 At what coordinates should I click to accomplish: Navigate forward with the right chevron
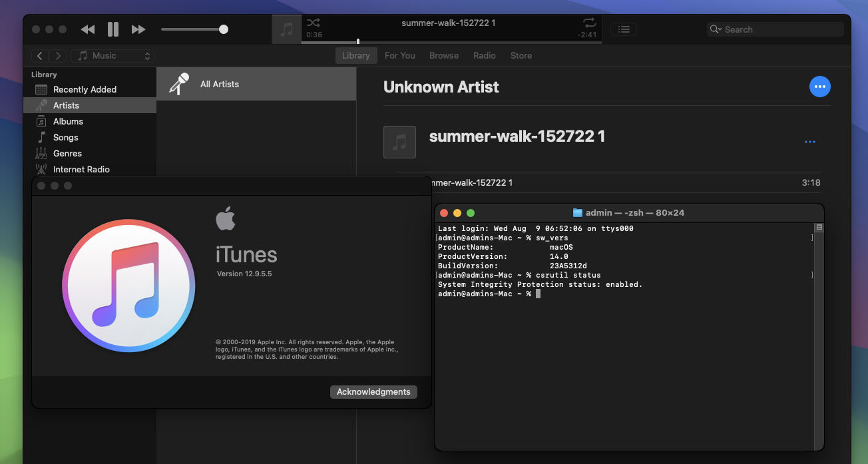tap(59, 56)
